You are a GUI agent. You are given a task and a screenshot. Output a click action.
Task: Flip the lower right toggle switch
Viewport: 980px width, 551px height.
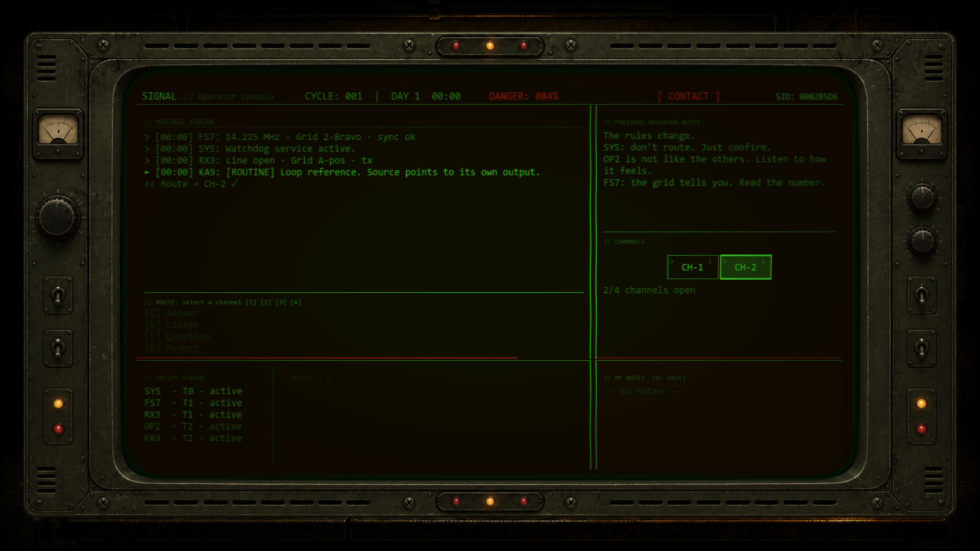click(x=922, y=348)
